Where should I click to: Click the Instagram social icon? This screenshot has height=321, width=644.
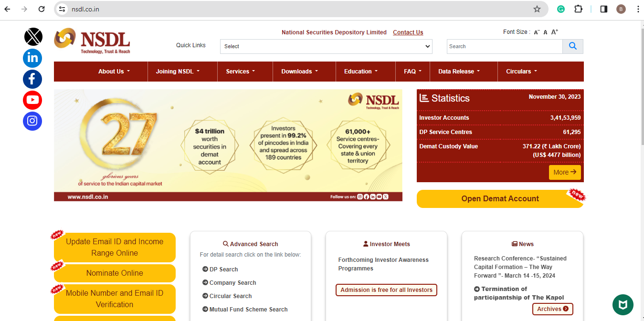[32, 121]
